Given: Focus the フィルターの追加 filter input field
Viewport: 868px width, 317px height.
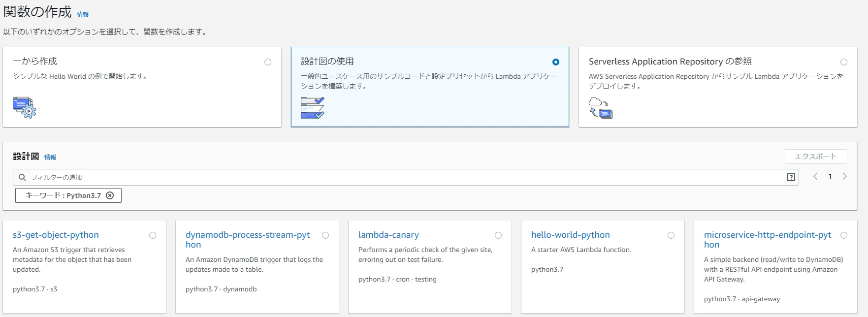Looking at the screenshot, I should point(406,177).
